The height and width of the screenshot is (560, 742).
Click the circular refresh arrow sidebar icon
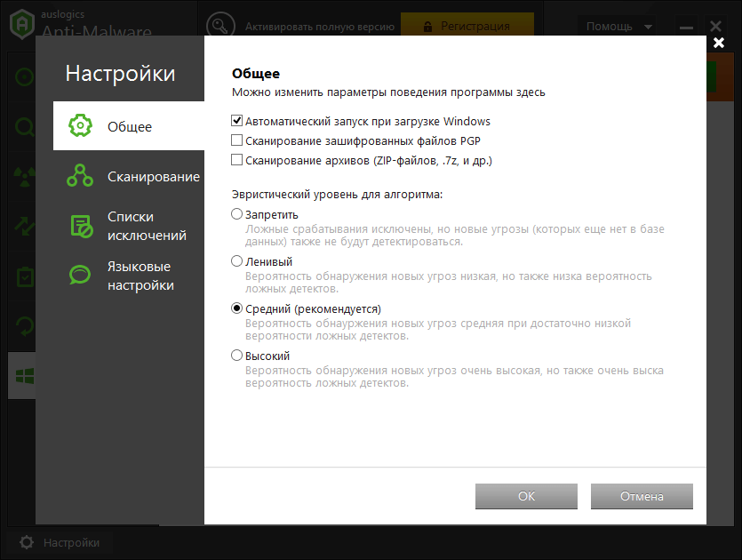24,326
